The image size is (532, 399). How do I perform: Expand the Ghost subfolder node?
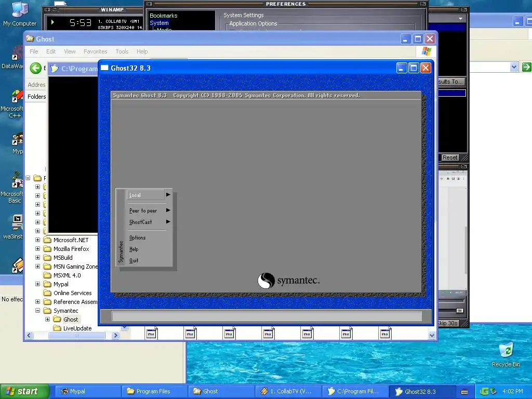[47, 320]
